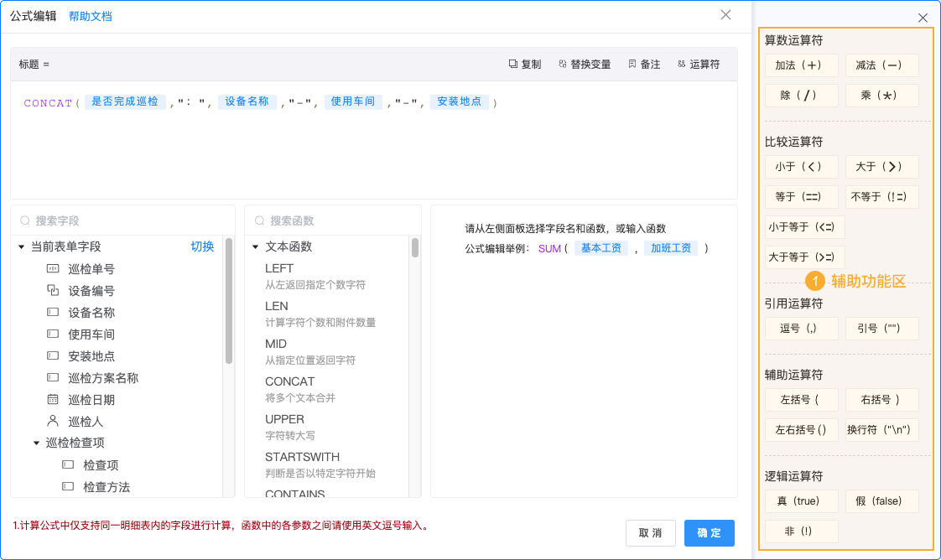Collapse the 当前表单字段 tree section

click(18, 246)
